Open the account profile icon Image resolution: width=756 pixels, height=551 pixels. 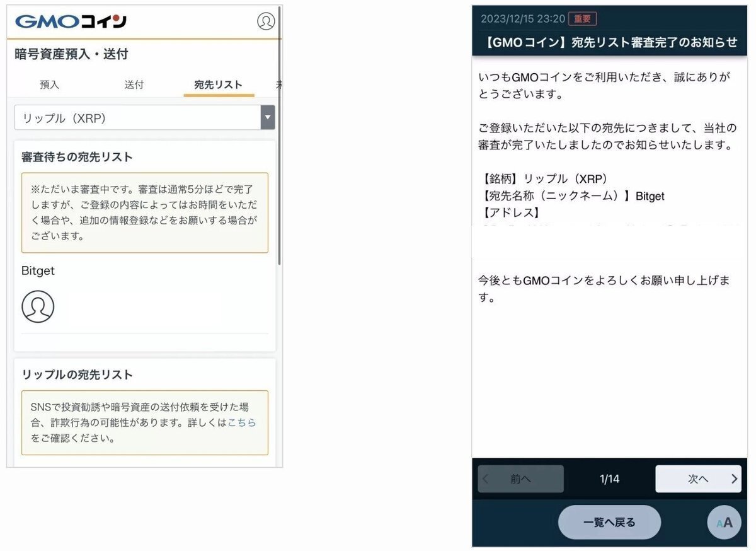(266, 21)
